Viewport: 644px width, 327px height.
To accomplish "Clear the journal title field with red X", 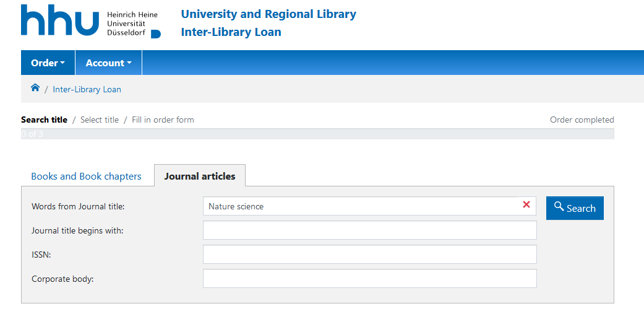I will [526, 205].
